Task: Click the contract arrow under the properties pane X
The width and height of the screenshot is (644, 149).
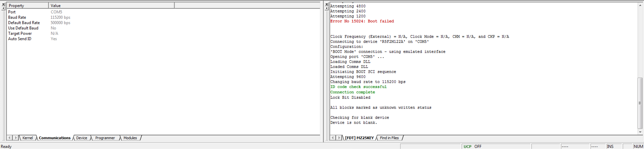Action: (3, 8)
